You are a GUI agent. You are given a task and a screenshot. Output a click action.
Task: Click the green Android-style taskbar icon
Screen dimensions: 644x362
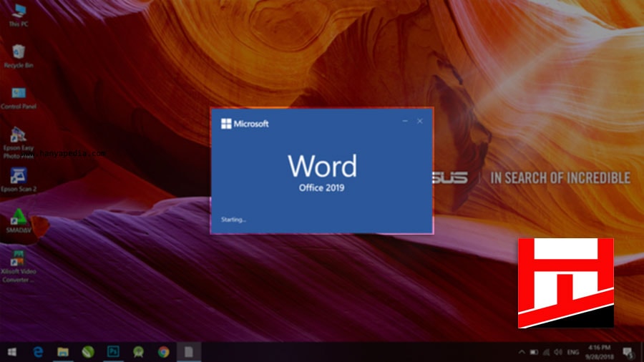(138, 352)
